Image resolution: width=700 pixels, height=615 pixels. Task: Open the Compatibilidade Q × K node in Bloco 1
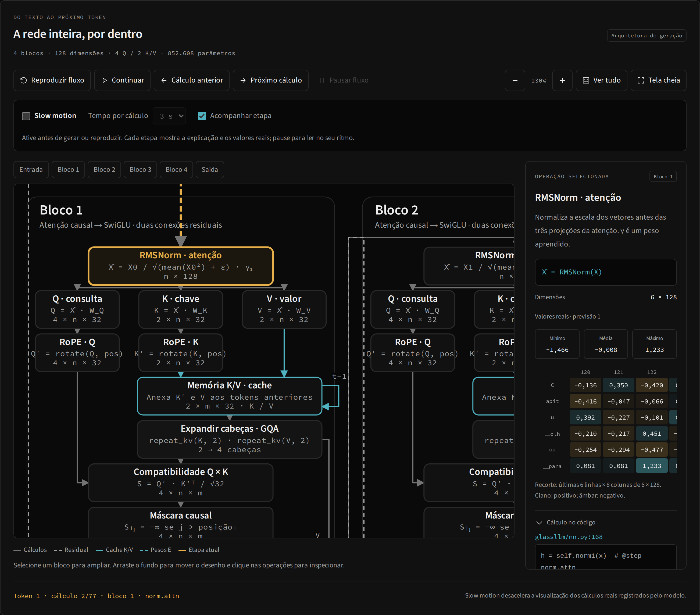coord(180,482)
